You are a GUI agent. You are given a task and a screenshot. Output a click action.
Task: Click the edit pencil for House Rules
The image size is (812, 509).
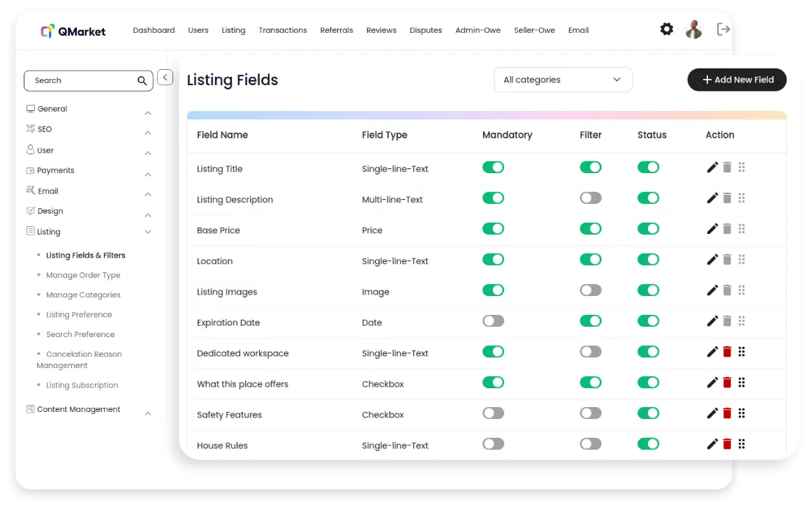pos(712,444)
